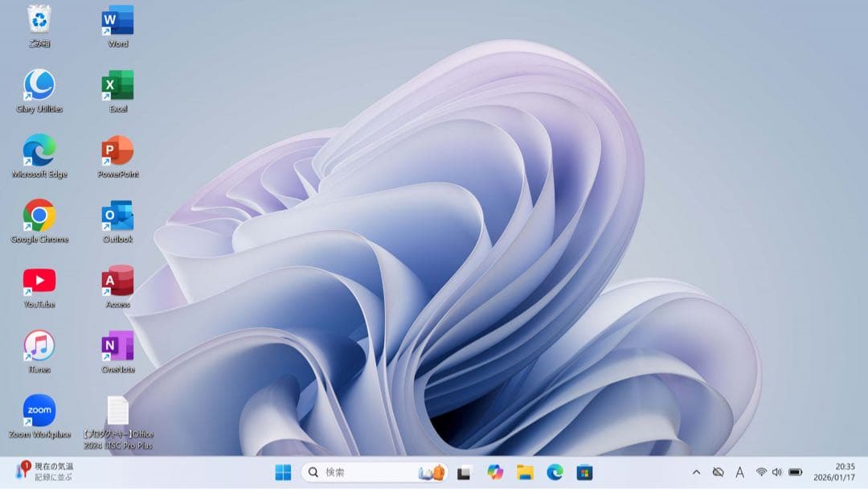Launch File Explorer from the taskbar
868x489 pixels.
click(x=525, y=472)
